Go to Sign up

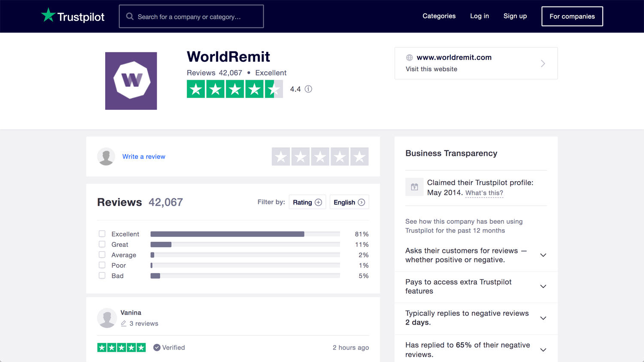[515, 16]
